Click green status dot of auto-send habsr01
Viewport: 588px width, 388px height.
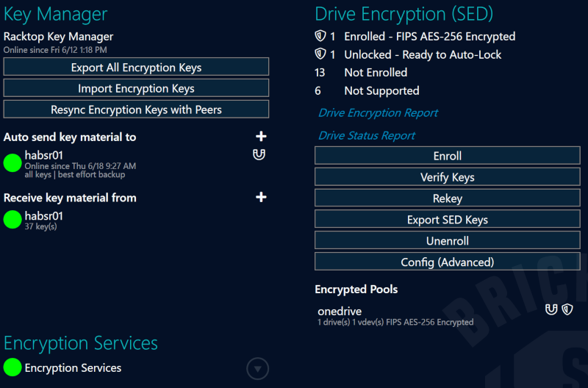tap(12, 162)
